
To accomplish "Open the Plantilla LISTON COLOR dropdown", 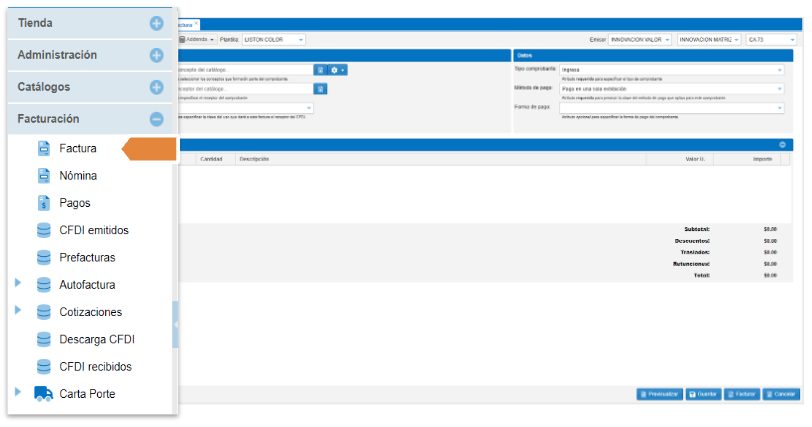I will [x=274, y=39].
